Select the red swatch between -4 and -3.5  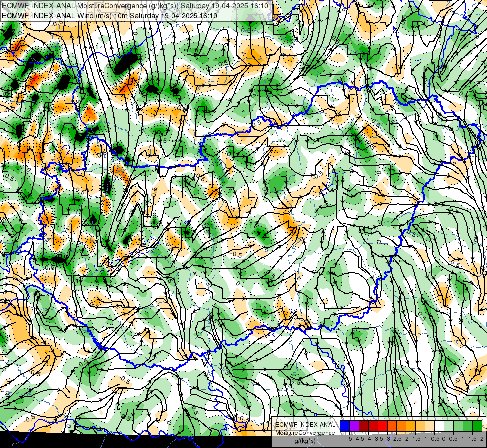click(x=373, y=426)
